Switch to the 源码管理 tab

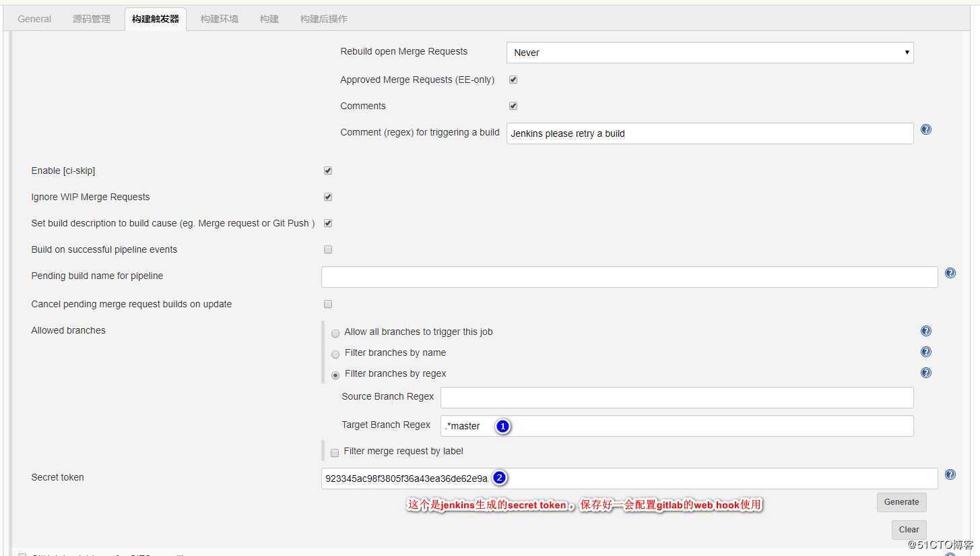point(92,19)
